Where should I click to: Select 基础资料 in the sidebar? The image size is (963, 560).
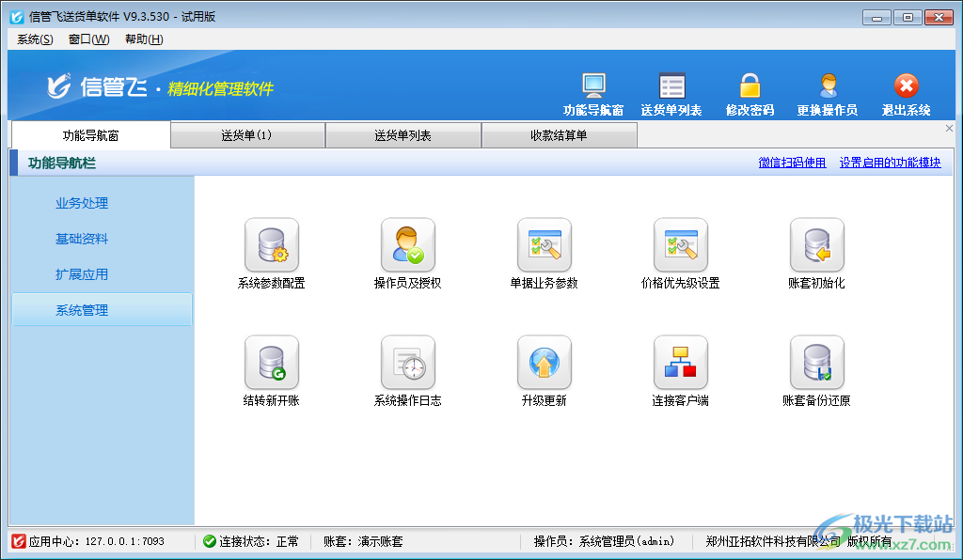(x=82, y=239)
